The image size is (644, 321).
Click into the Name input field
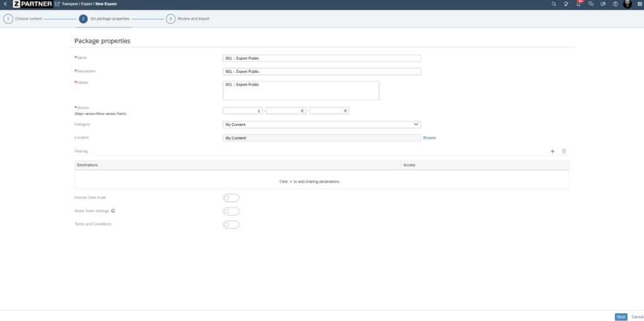pyautogui.click(x=321, y=58)
